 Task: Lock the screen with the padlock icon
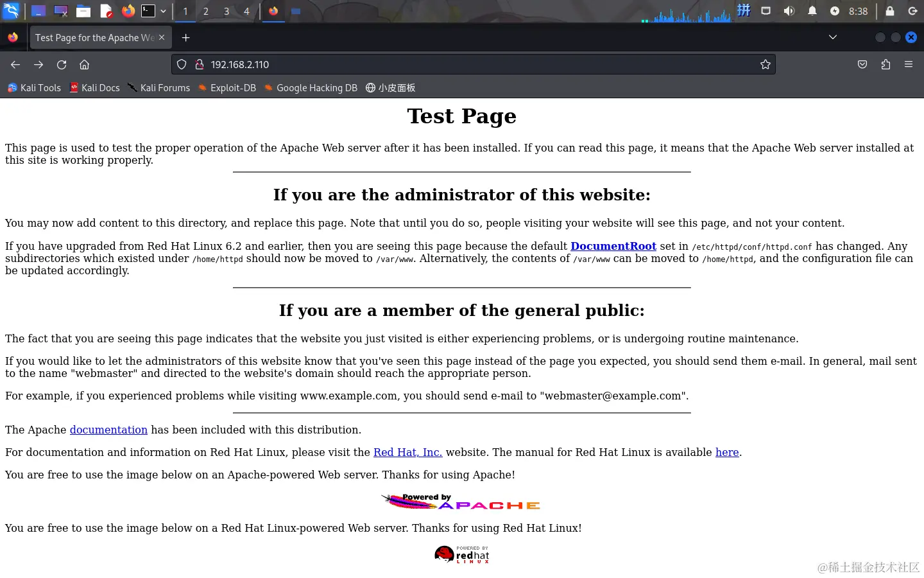890,11
